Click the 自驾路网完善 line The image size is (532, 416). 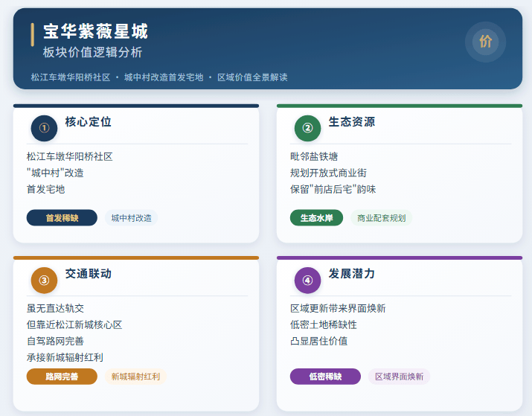(55, 341)
